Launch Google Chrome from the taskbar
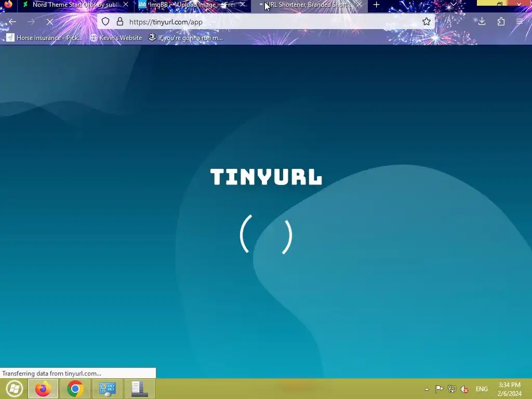 point(75,389)
